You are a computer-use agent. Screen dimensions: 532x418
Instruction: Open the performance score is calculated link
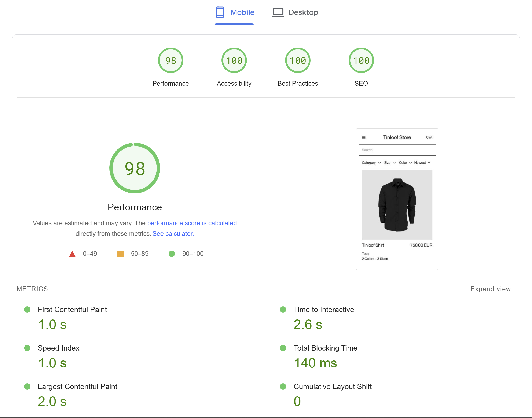(x=192, y=223)
